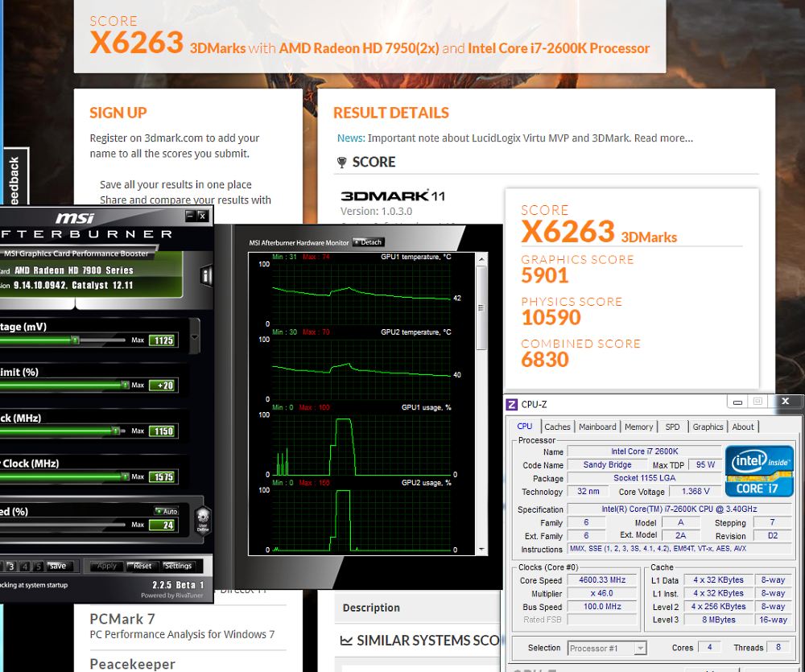Open the Memory tab in CPU-Z
The image size is (805, 672).
coord(638,427)
